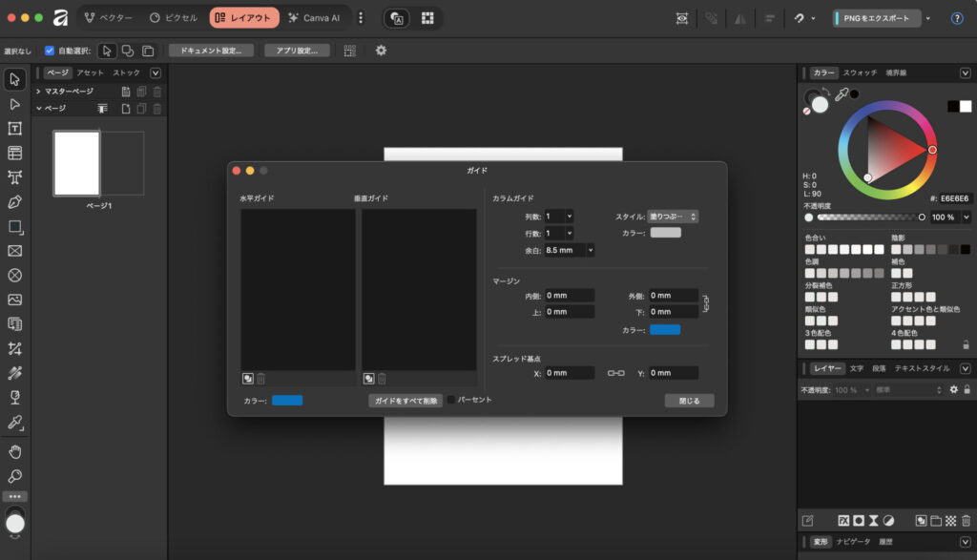Open the 余白 gutter value dropdown
Screen dimensions: 977x560
(591, 250)
